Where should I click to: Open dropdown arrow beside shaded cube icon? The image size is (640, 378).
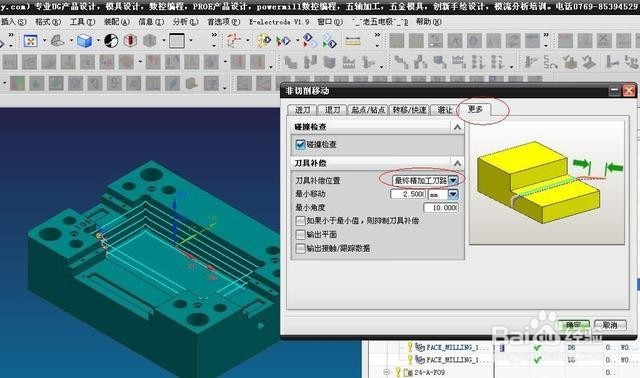(x=98, y=41)
